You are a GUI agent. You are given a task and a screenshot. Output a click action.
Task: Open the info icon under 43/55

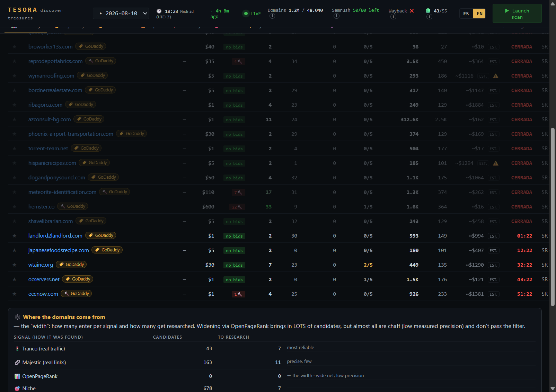429,17
